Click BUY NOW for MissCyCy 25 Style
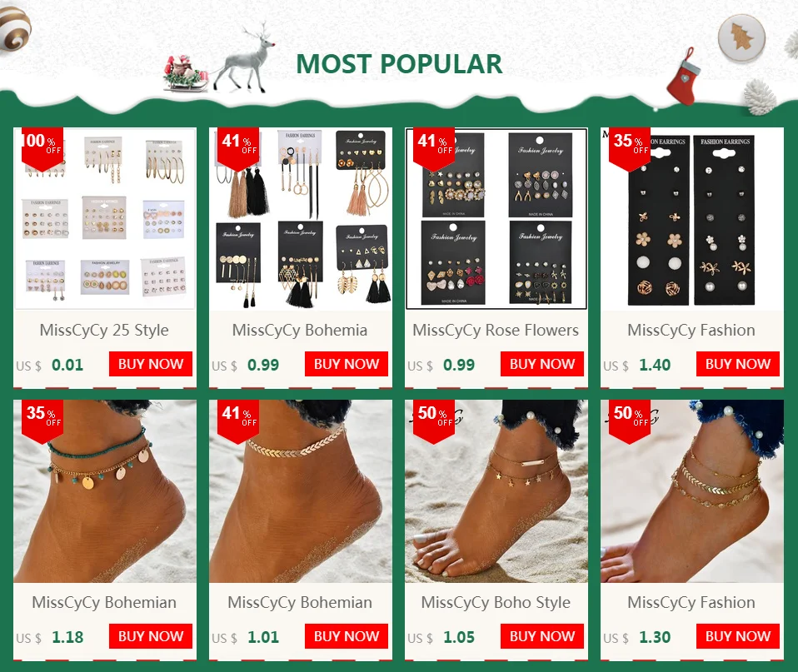Screen dimensions: 798x672 [151, 364]
